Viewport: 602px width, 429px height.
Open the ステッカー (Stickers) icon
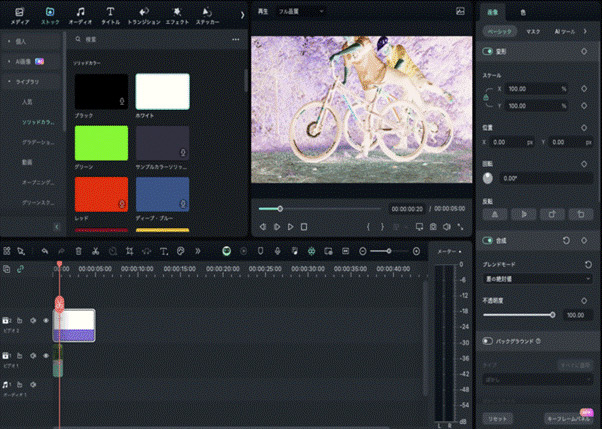point(207,13)
